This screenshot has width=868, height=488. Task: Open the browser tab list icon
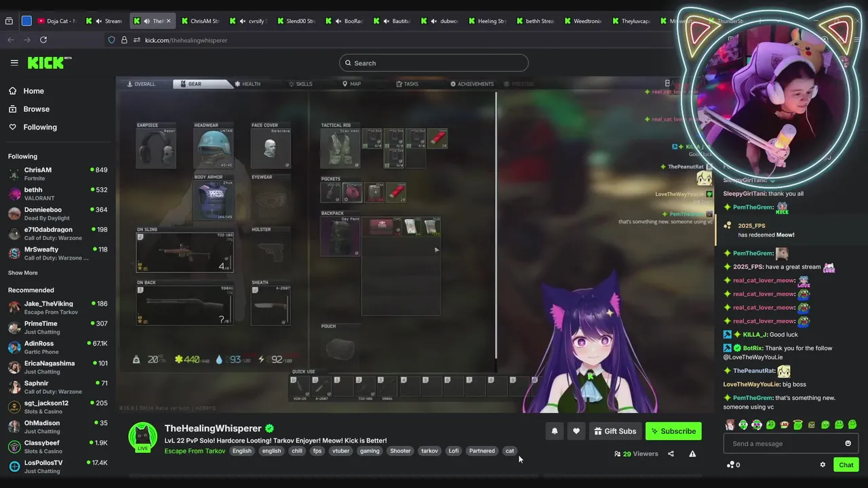(9, 21)
